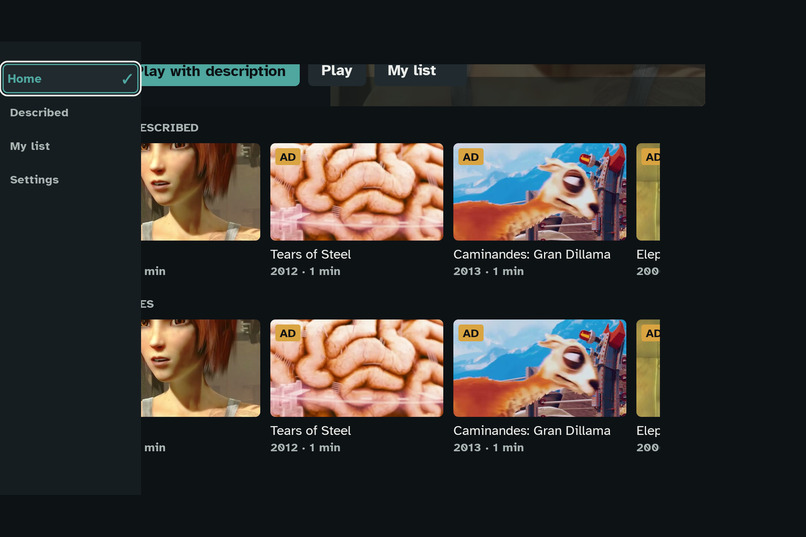The width and height of the screenshot is (806, 537).
Task: Open Tears of Steel thumbnail in bottom row
Action: pos(357,368)
